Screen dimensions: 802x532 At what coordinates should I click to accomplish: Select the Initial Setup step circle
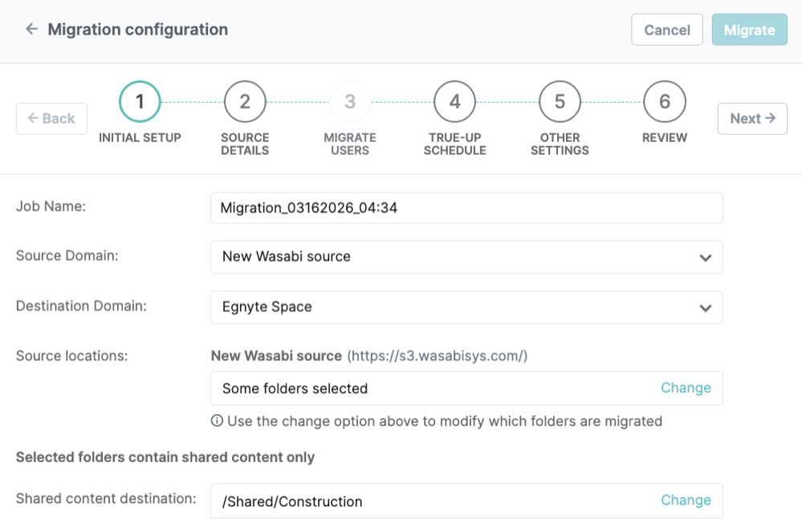click(139, 102)
